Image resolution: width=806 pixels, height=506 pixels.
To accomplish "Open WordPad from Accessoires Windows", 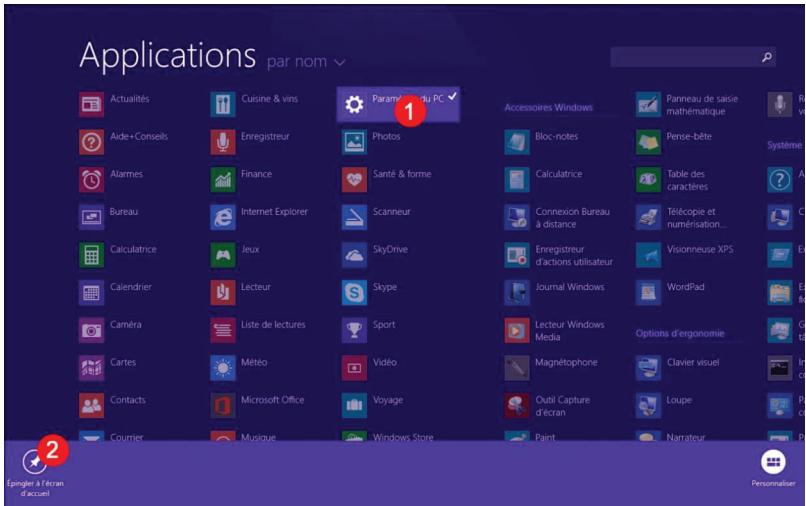I will (649, 292).
